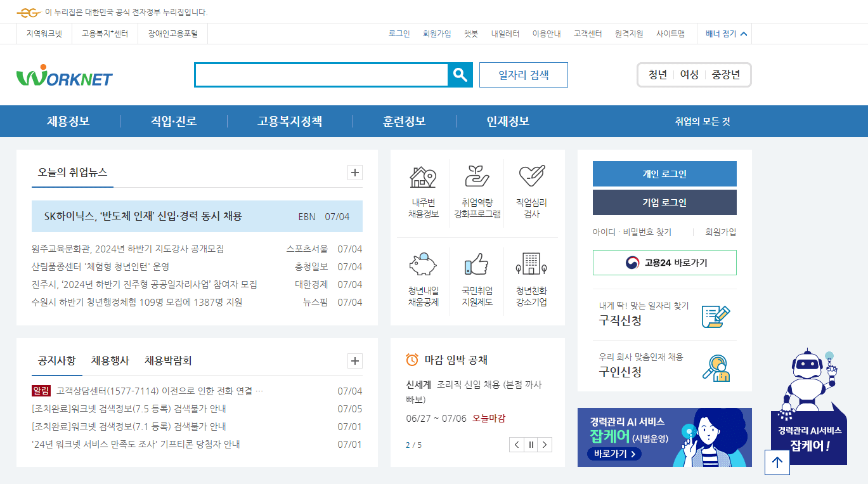Click the blue search magnifier icon

coord(460,74)
